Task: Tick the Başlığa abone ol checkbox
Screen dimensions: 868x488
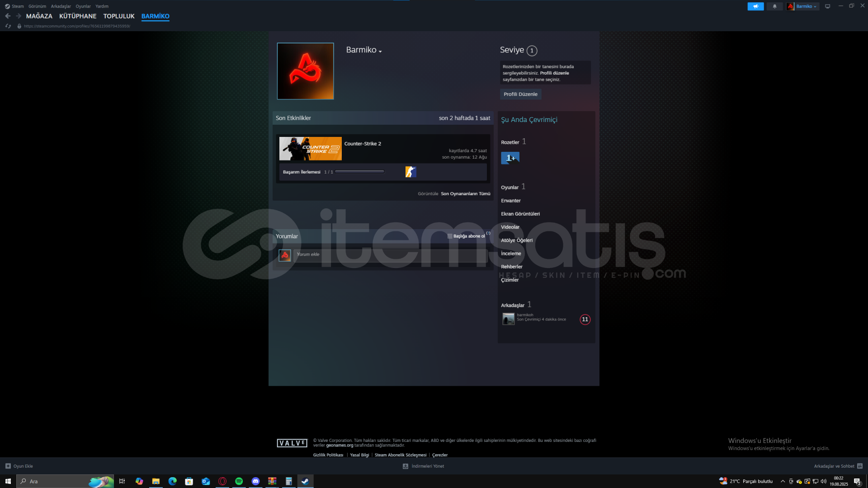Action: tap(450, 236)
